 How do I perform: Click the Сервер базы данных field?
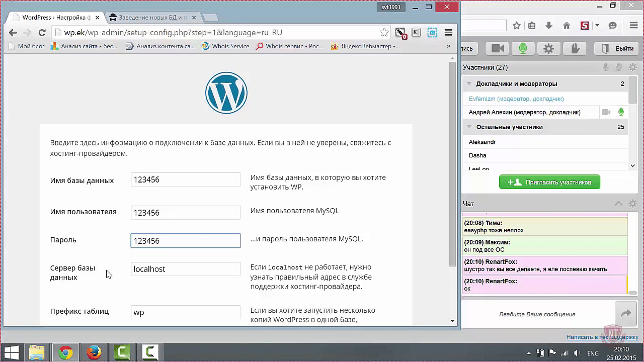pos(186,269)
